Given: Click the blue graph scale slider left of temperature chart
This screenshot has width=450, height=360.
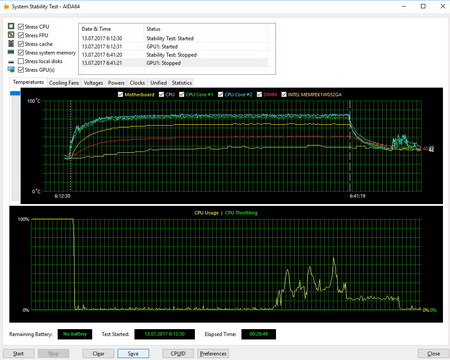Looking at the screenshot, I should pos(15,93).
